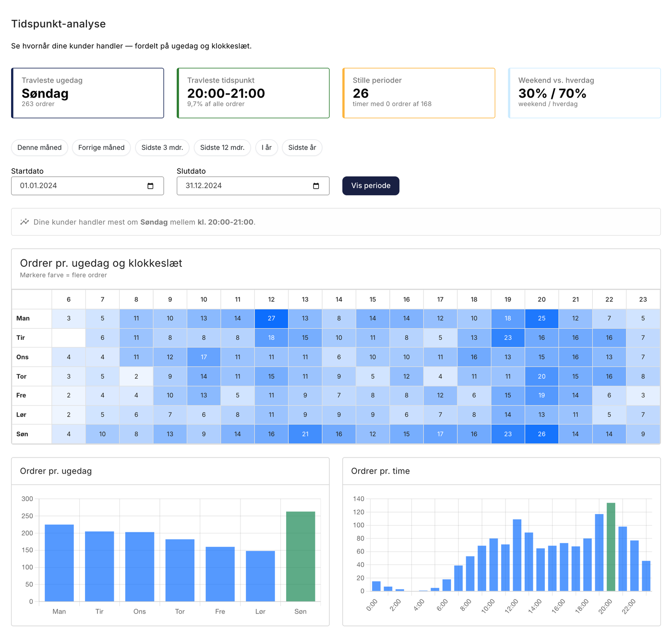Click the Vis periode button
672x637 pixels.
(x=371, y=186)
